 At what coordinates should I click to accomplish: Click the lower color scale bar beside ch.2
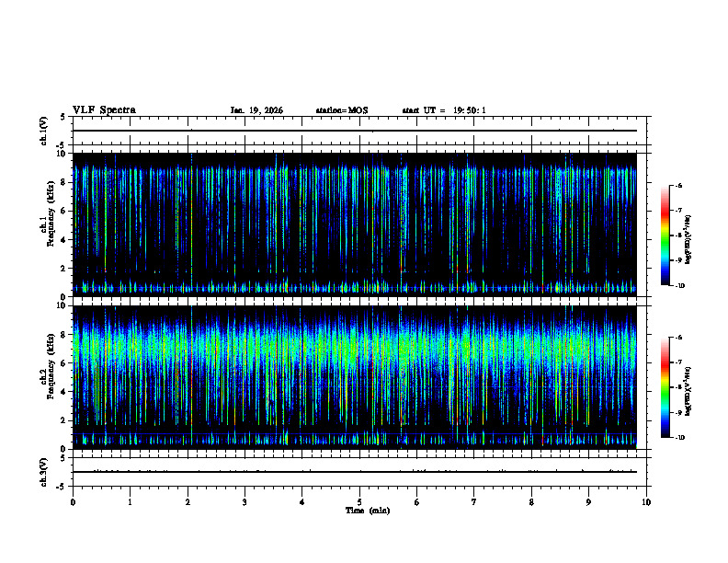665,387
